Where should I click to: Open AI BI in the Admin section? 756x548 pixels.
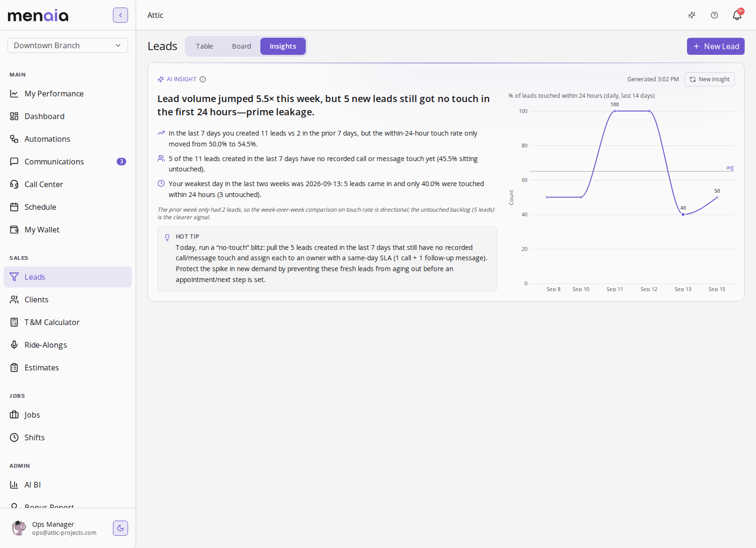68,485
